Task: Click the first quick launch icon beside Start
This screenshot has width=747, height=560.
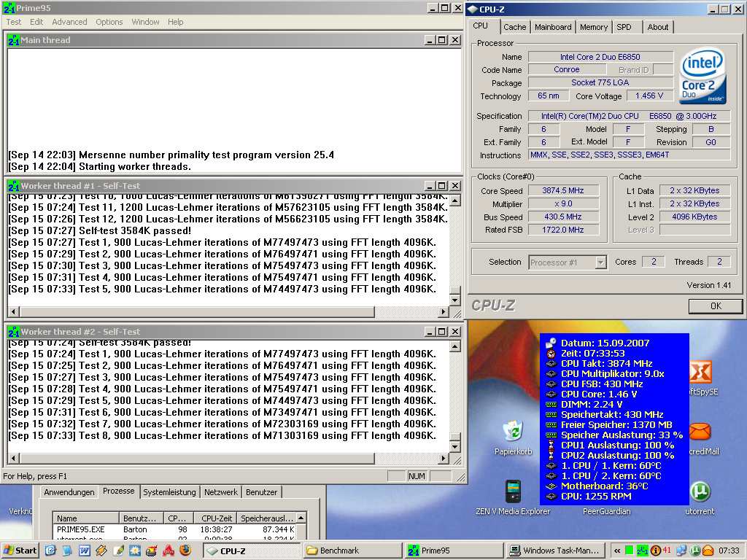Action: [50, 551]
